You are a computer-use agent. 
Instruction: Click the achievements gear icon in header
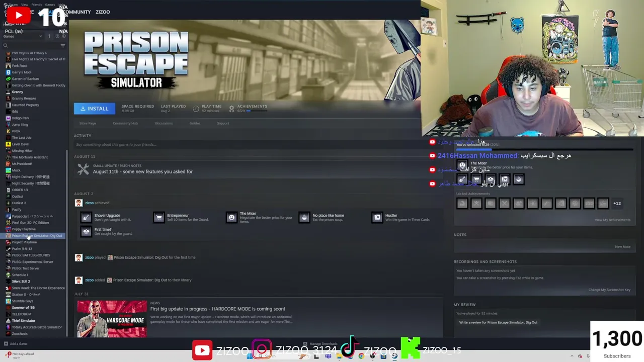231,108
